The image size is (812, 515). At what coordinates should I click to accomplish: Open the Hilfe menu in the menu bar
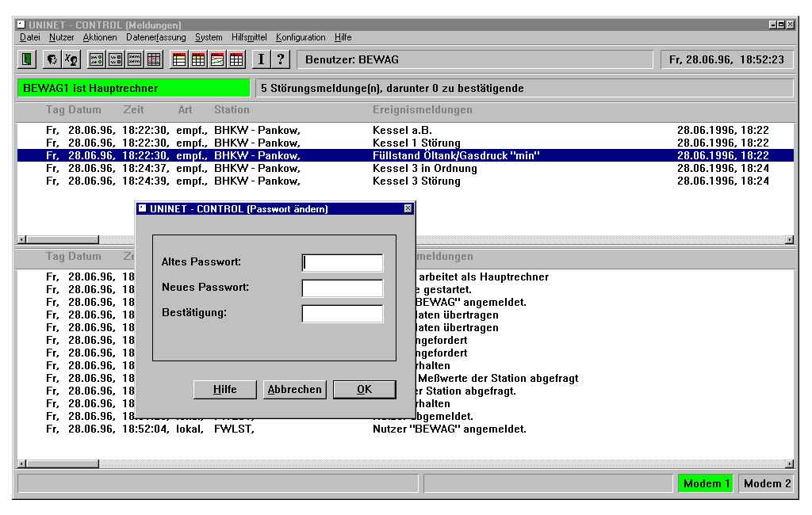[343, 37]
